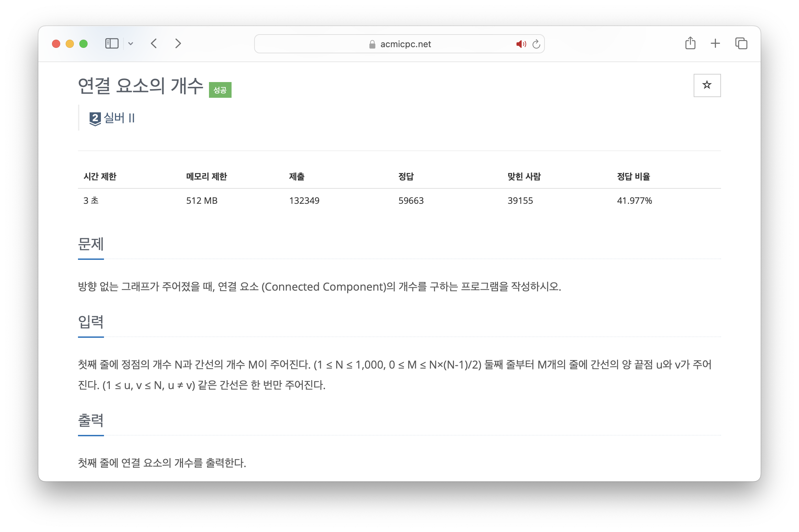The image size is (799, 532).
Task: Toggle the Safari sidebar panel
Action: [x=112, y=44]
